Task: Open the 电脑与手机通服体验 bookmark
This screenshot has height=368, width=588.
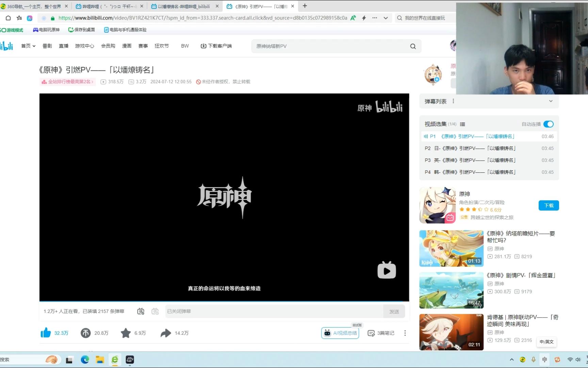Action: (x=125, y=30)
